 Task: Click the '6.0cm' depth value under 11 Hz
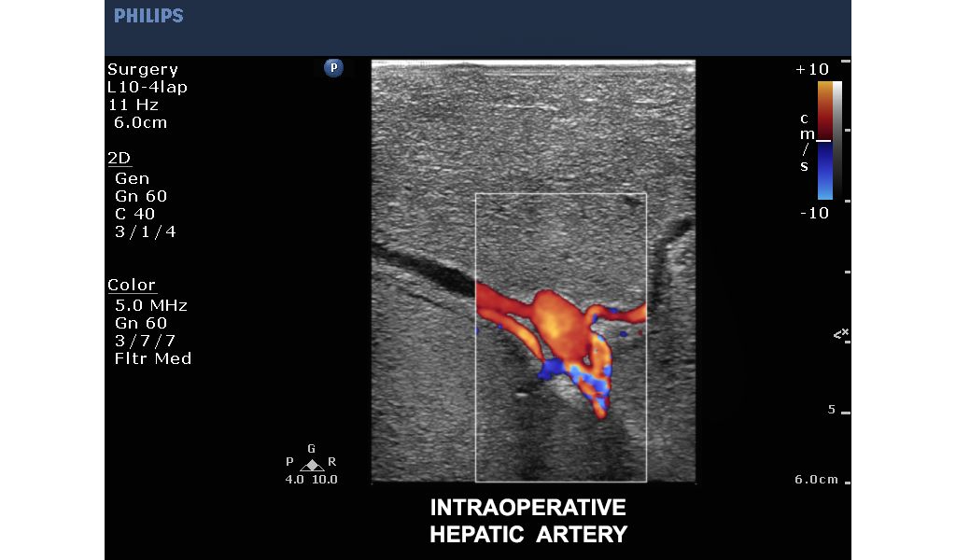(x=140, y=122)
